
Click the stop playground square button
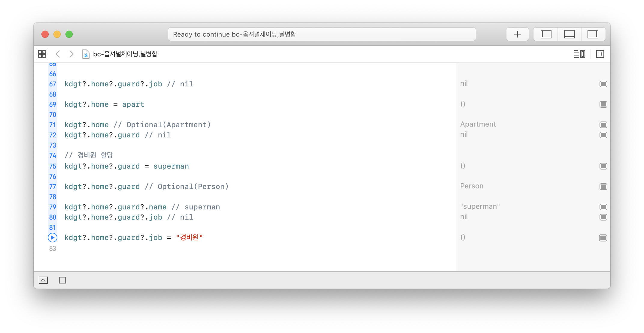pos(62,280)
